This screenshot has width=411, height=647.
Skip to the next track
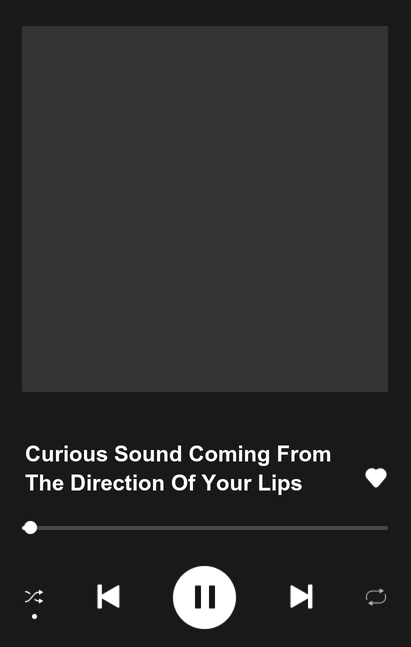pyautogui.click(x=301, y=596)
